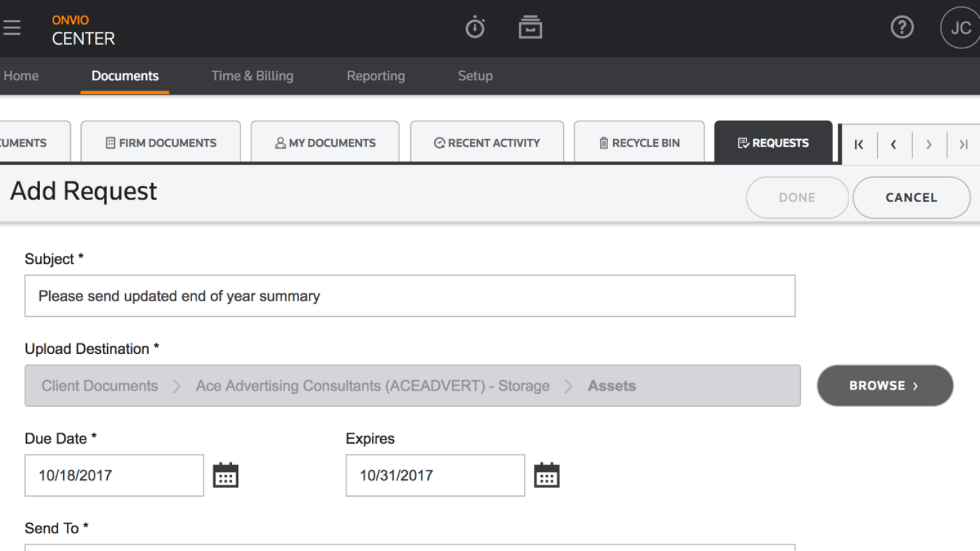Open the Due Date calendar picker

pyautogui.click(x=225, y=474)
